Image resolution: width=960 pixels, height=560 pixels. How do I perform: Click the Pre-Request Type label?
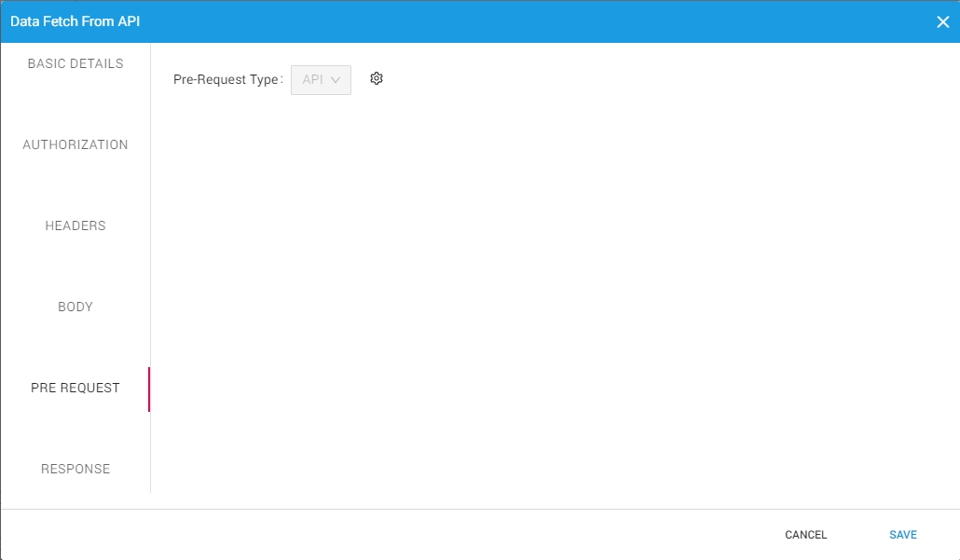(x=226, y=80)
